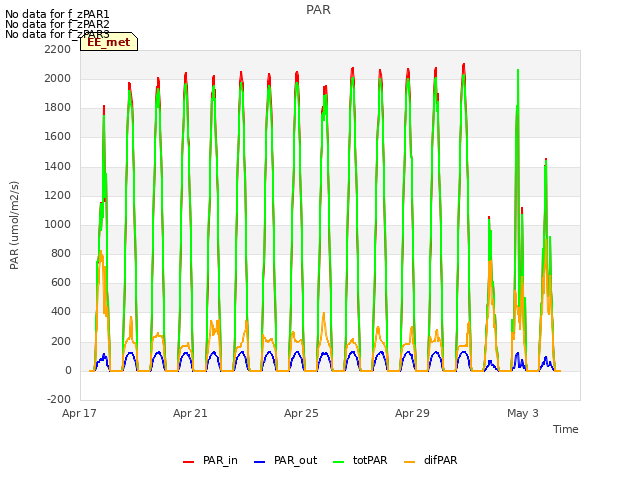The height and width of the screenshot is (480, 640).
Task: Click the 1400 y-axis tick label
Action: pos(58,166)
